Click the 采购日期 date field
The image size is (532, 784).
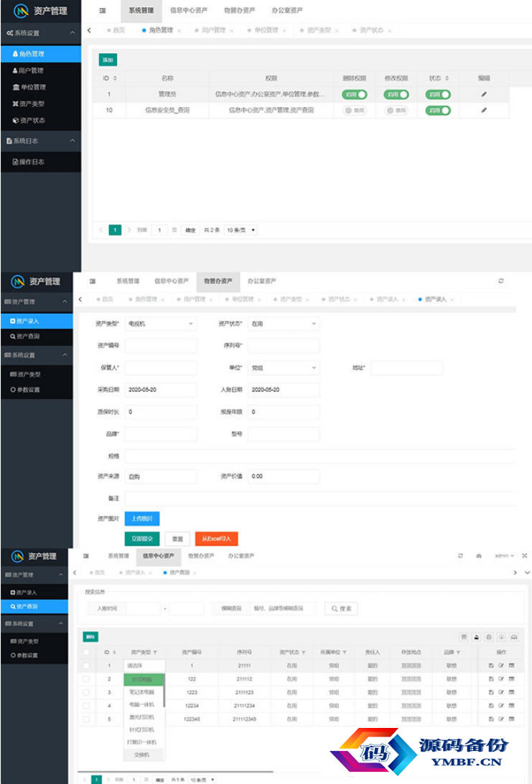160,389
